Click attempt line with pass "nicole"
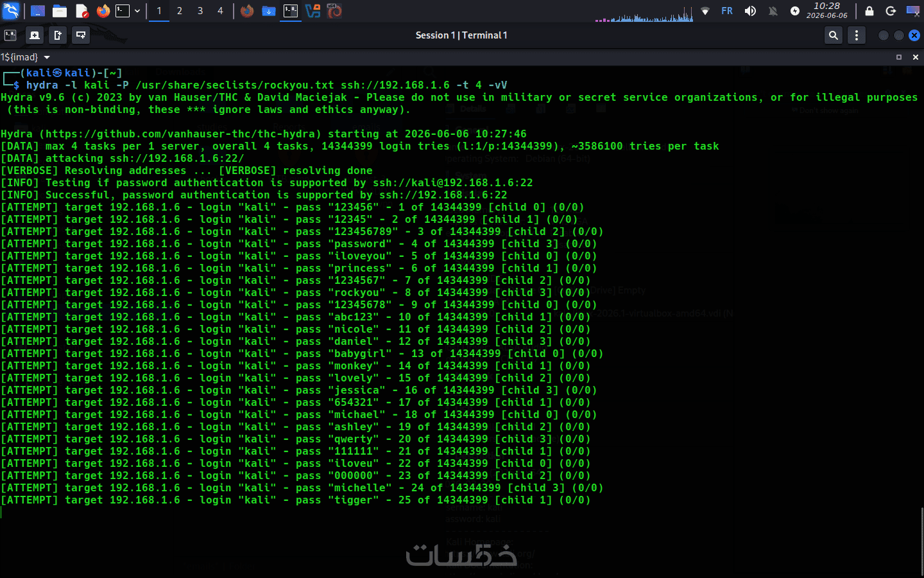Viewport: 924px width, 578px height. point(296,329)
